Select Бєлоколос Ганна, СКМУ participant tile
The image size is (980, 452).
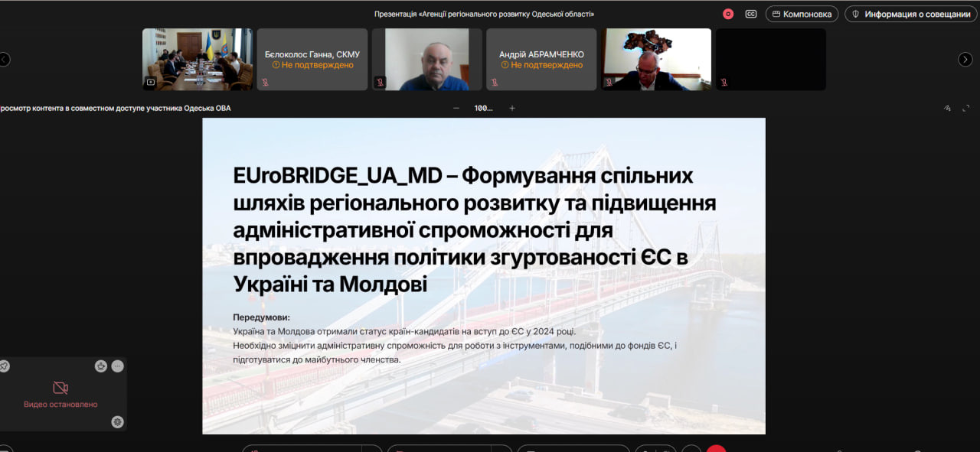[312, 59]
